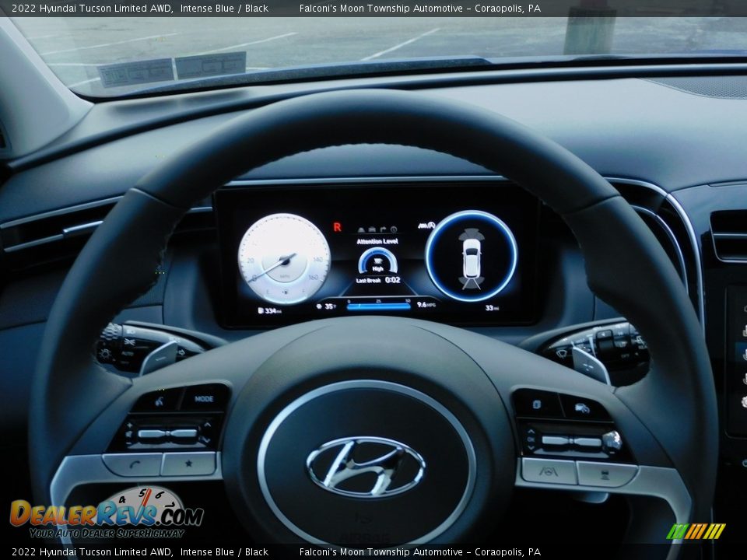Tap the 334 mi range readout

270,311
